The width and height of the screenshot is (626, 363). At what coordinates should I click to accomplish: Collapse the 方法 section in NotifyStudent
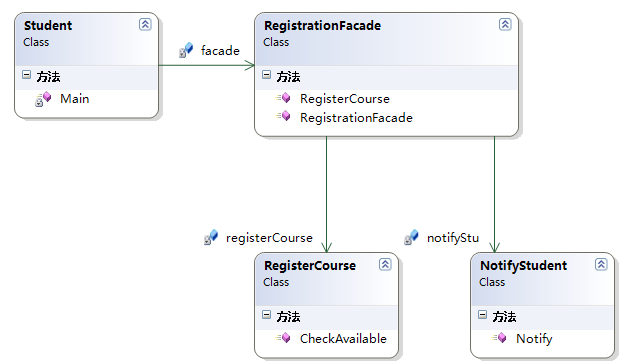click(483, 315)
